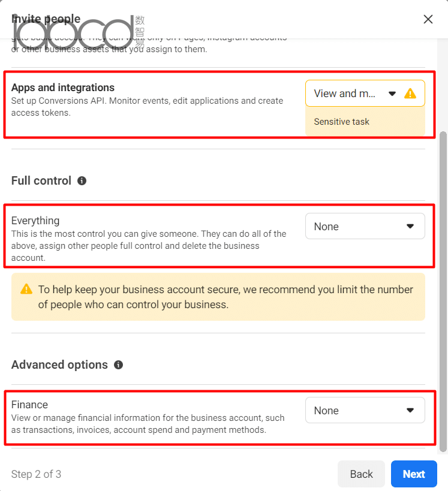448x491 pixels.
Task: Open the Apps and integrations access dropdown
Action: point(365,94)
